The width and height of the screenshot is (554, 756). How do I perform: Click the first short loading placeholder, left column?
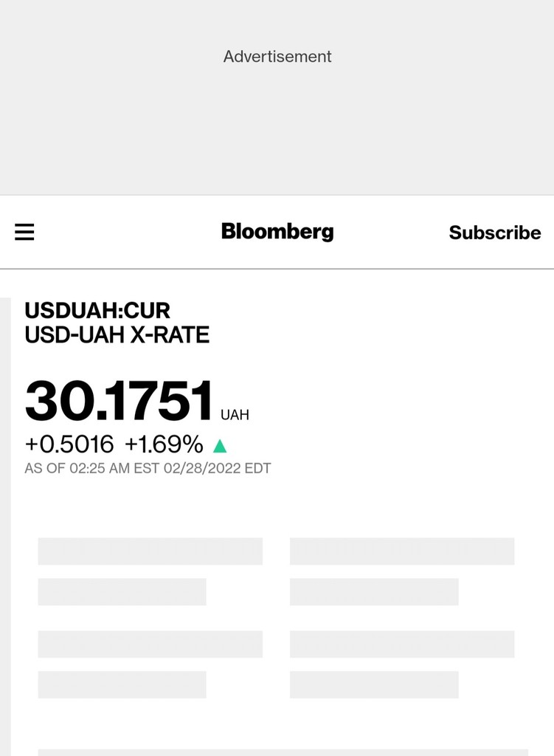pyautogui.click(x=122, y=591)
